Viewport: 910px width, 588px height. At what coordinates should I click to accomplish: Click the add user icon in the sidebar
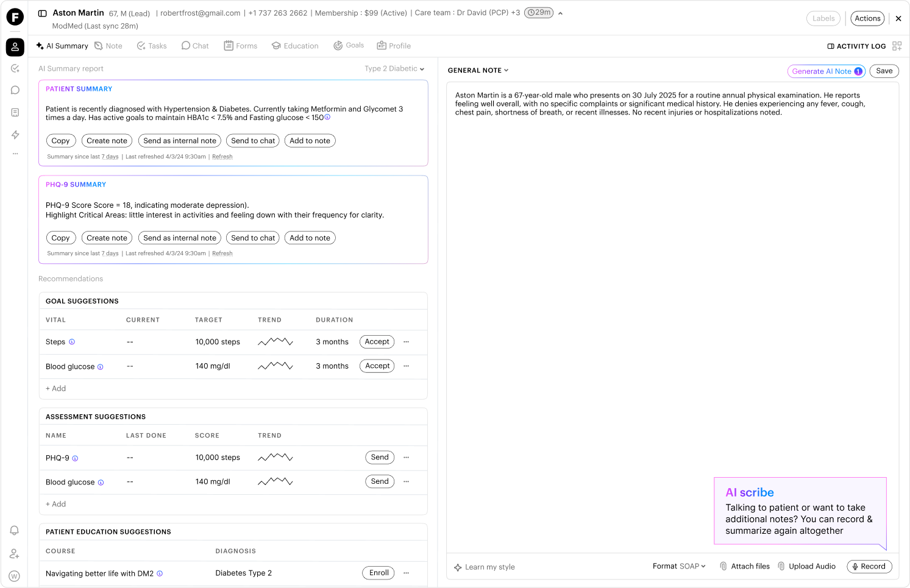click(x=15, y=554)
